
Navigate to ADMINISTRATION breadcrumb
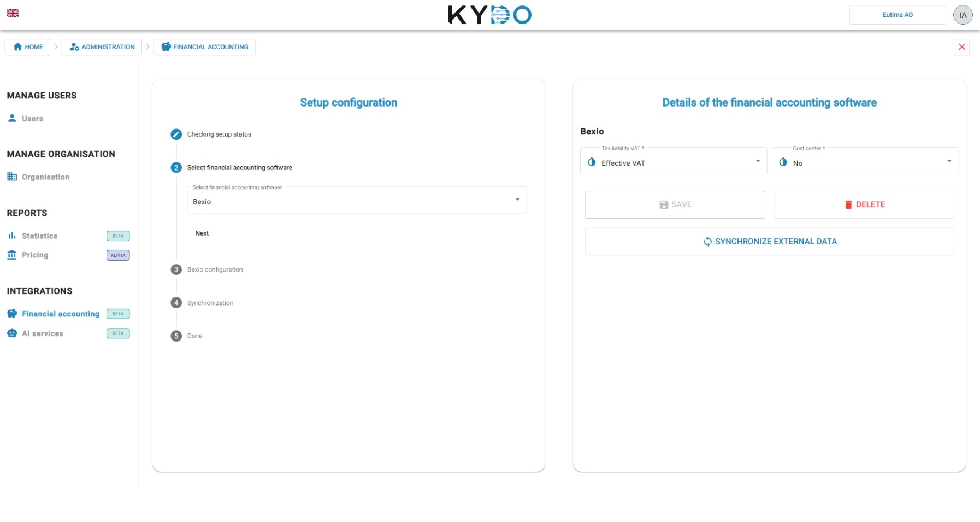point(102,47)
